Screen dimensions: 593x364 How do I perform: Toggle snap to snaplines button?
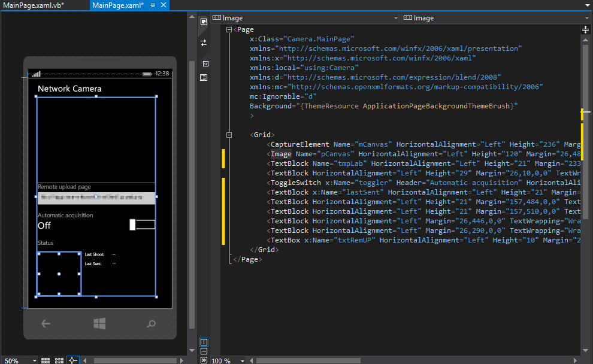point(72,360)
